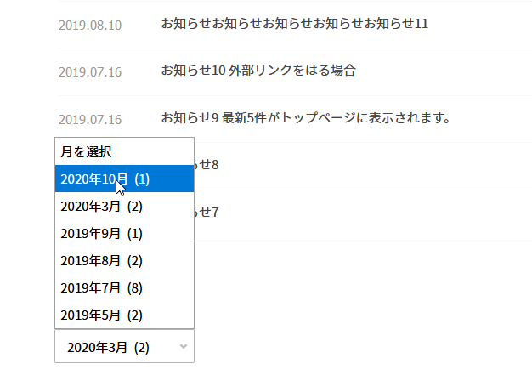Open the partially hidden お知らせ7 post

pos(207,212)
